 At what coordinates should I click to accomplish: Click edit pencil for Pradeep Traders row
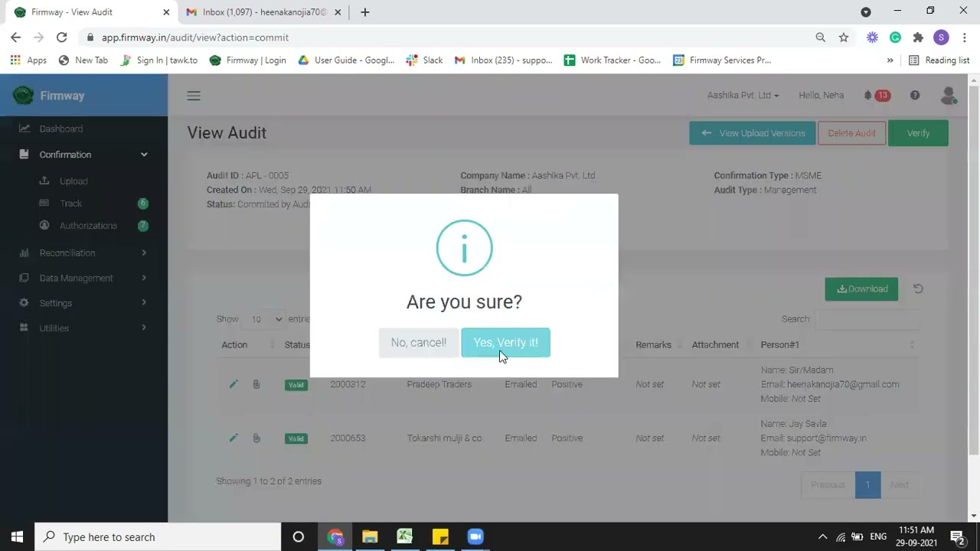click(x=234, y=384)
